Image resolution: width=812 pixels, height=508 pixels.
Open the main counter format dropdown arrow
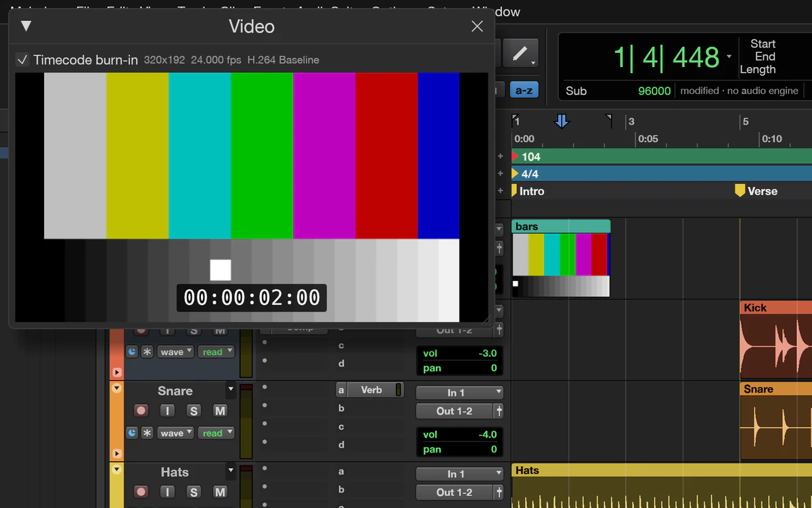click(729, 57)
